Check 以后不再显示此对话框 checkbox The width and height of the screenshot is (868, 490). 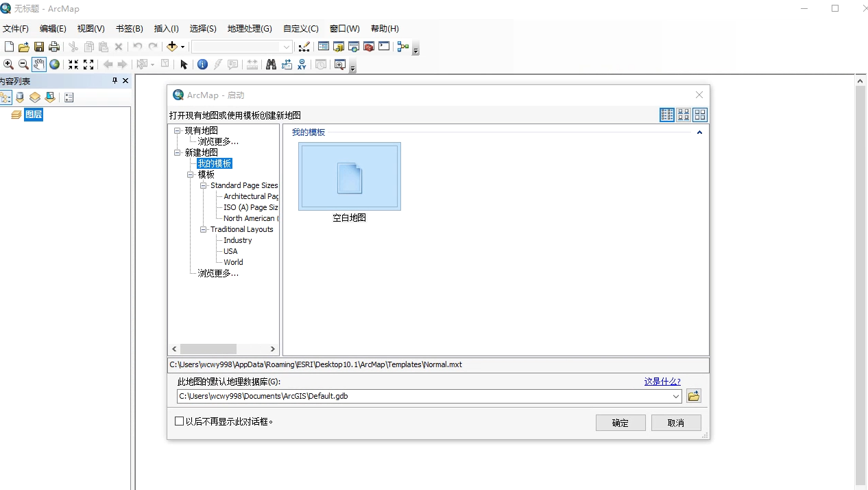coord(180,421)
